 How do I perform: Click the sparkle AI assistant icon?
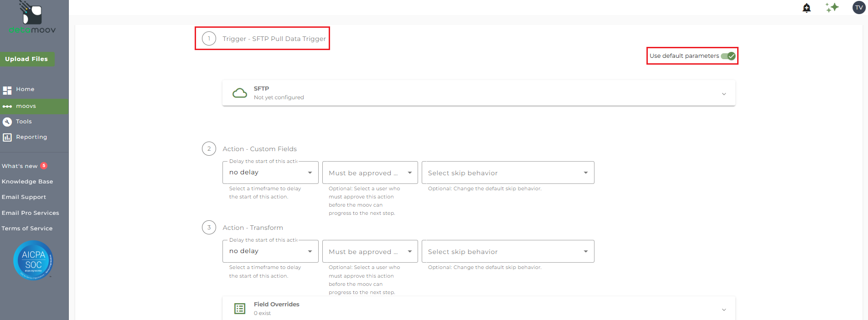(x=832, y=7)
